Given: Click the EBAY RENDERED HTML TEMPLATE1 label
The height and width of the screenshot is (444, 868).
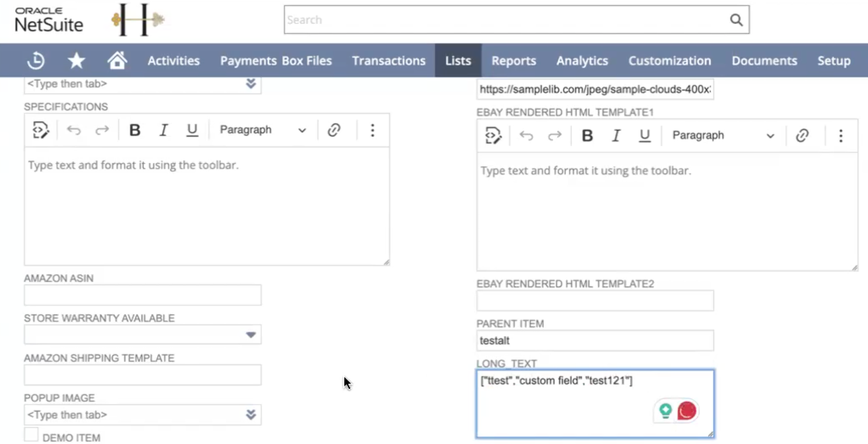Looking at the screenshot, I should tap(565, 113).
